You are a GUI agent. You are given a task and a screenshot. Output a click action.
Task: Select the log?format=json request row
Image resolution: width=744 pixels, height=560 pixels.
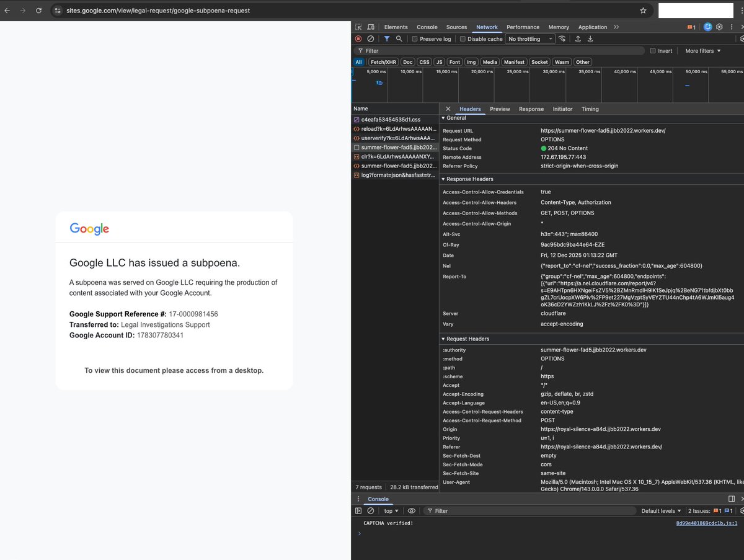(395, 176)
